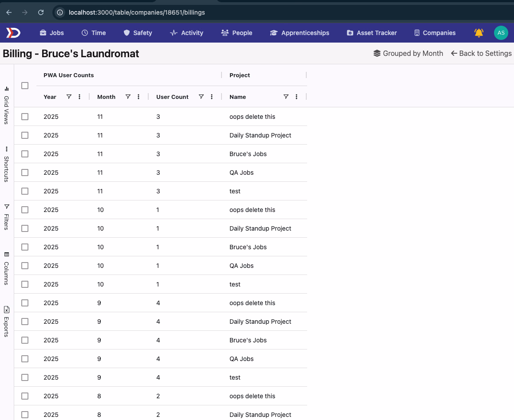Check the month 8 'oops delete this' row
The image size is (514, 420).
[25, 396]
